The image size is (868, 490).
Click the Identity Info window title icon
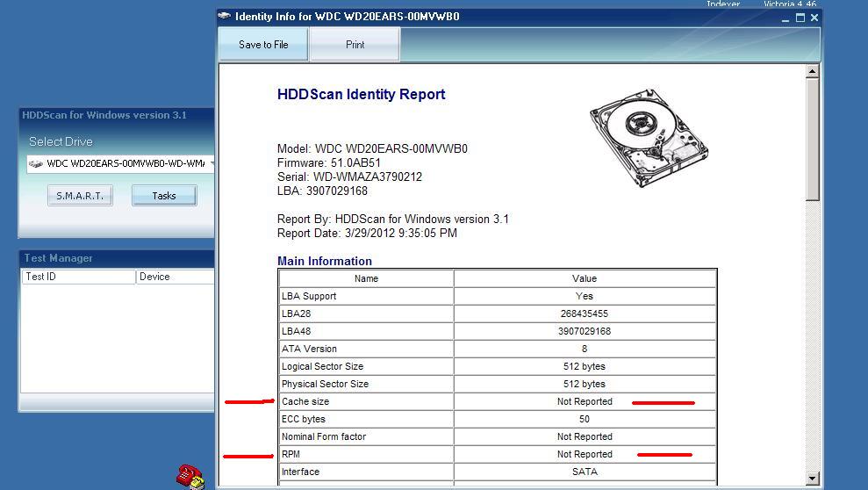(224, 16)
